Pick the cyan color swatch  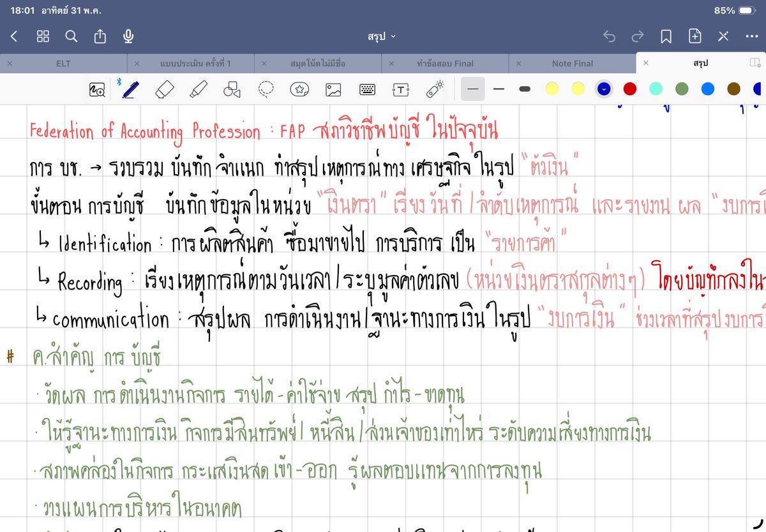tap(656, 89)
